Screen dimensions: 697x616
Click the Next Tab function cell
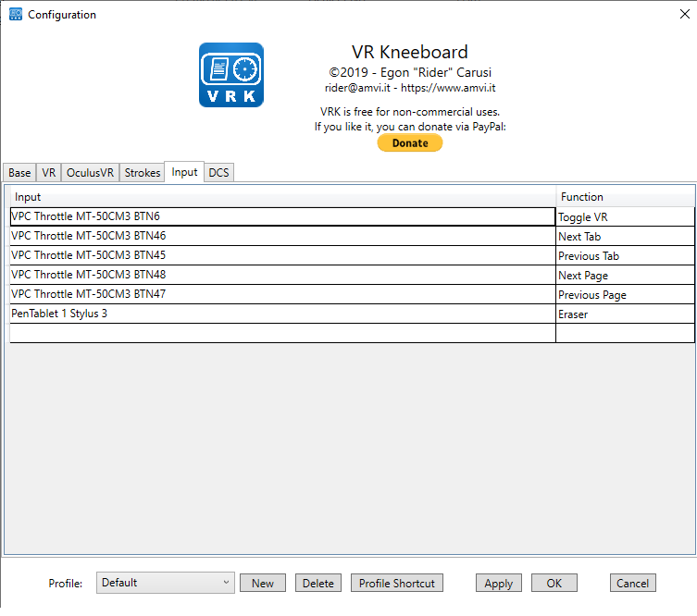[x=625, y=236]
